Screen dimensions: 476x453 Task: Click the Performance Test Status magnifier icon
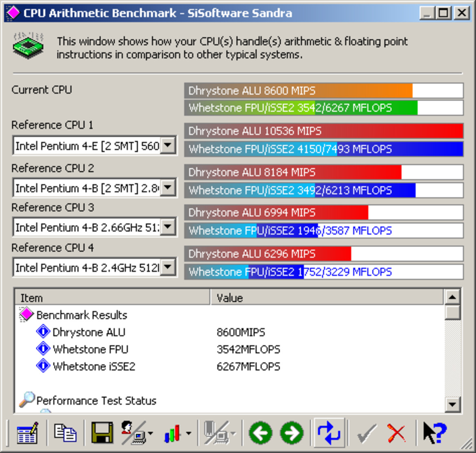[x=27, y=400]
